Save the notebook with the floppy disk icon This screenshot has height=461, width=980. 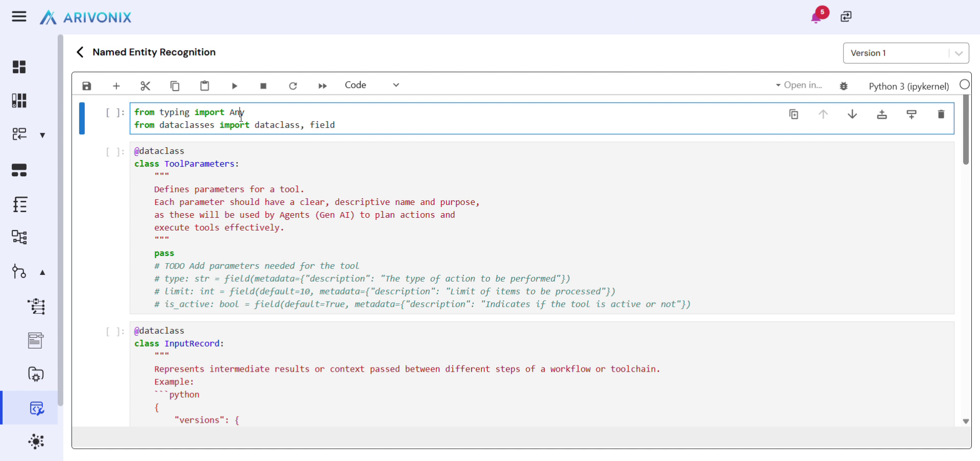tap(87, 86)
